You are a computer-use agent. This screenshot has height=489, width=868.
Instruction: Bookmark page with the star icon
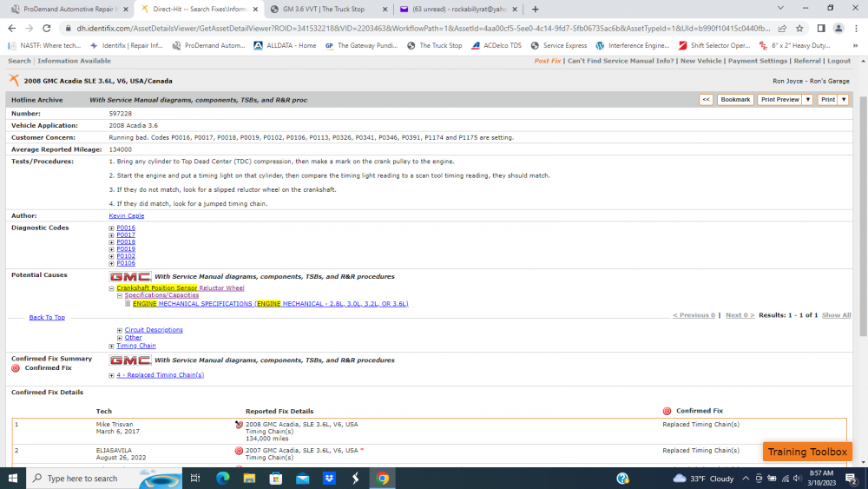(x=799, y=29)
